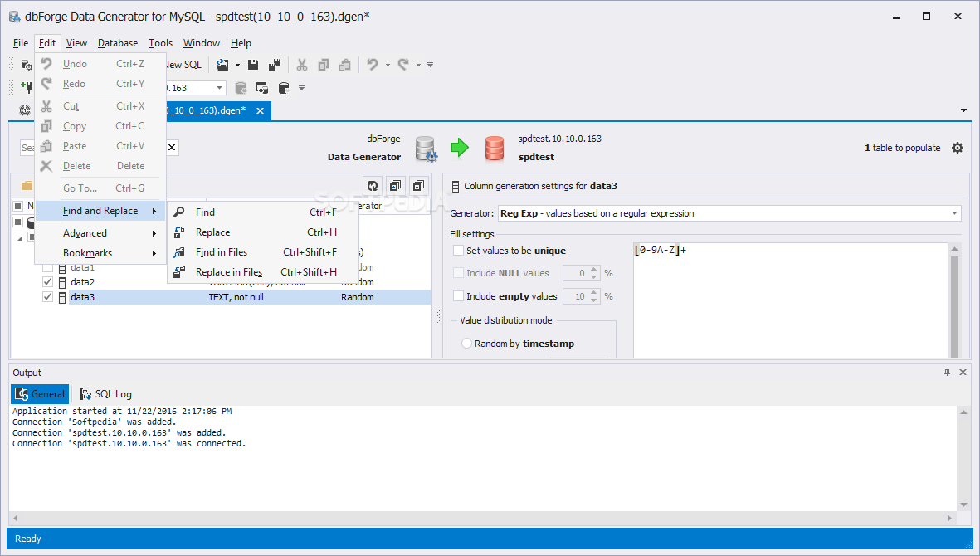980x556 pixels.
Task: Click the collapse all icon above the tree
Action: point(418,186)
